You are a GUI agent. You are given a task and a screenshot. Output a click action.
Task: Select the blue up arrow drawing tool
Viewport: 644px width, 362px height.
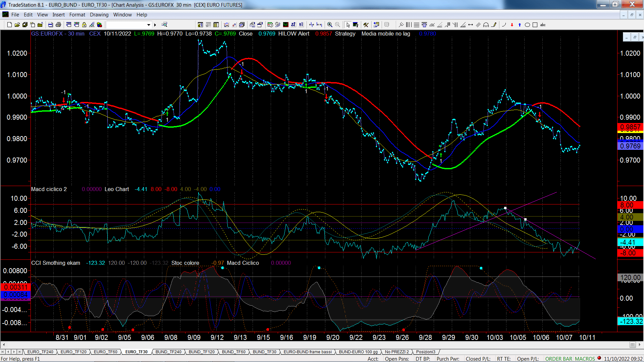[520, 25]
